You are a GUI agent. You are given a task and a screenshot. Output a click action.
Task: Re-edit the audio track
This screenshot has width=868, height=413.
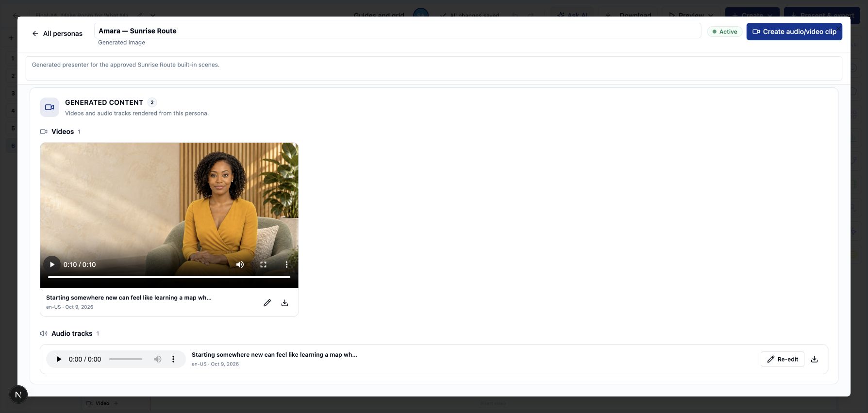(782, 359)
